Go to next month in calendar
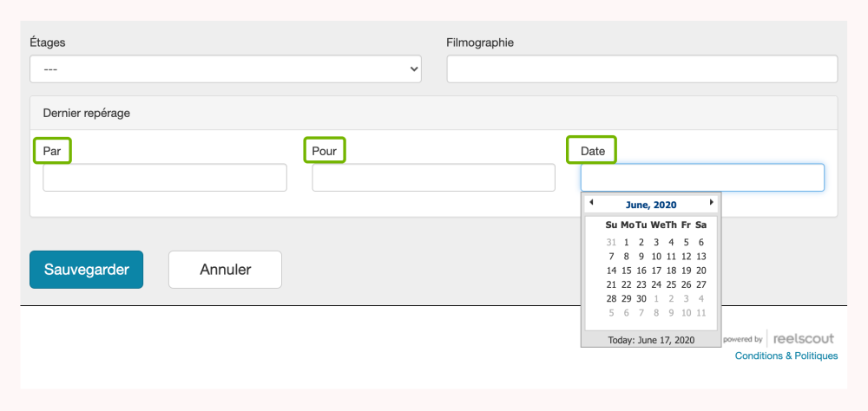The image size is (868, 411). [x=712, y=203]
